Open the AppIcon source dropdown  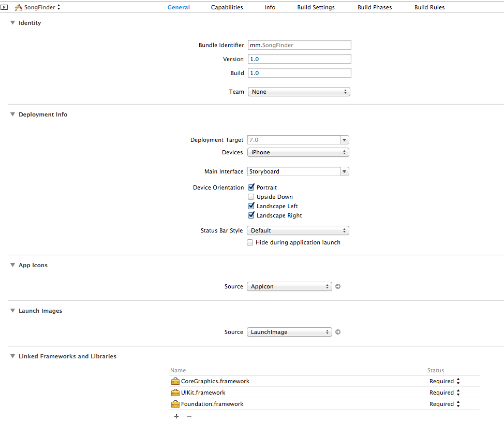(289, 286)
